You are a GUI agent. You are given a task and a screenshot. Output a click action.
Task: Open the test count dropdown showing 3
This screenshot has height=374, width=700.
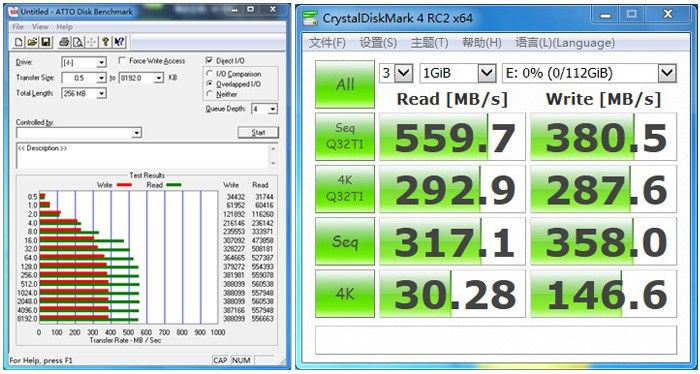(x=404, y=73)
